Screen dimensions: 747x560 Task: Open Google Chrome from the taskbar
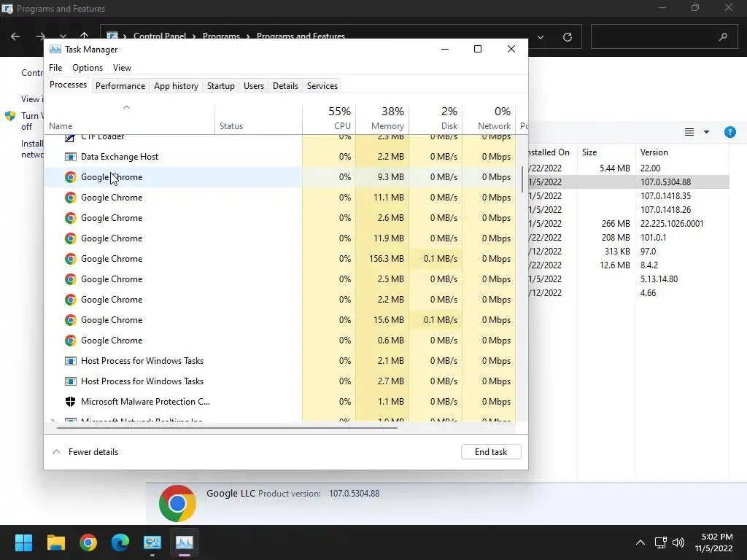88,542
